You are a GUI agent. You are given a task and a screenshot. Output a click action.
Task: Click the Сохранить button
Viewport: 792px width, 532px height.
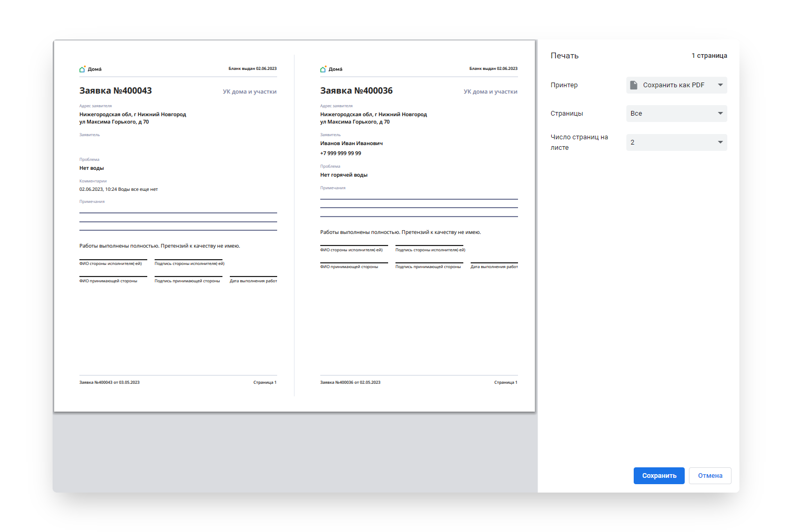(x=659, y=476)
